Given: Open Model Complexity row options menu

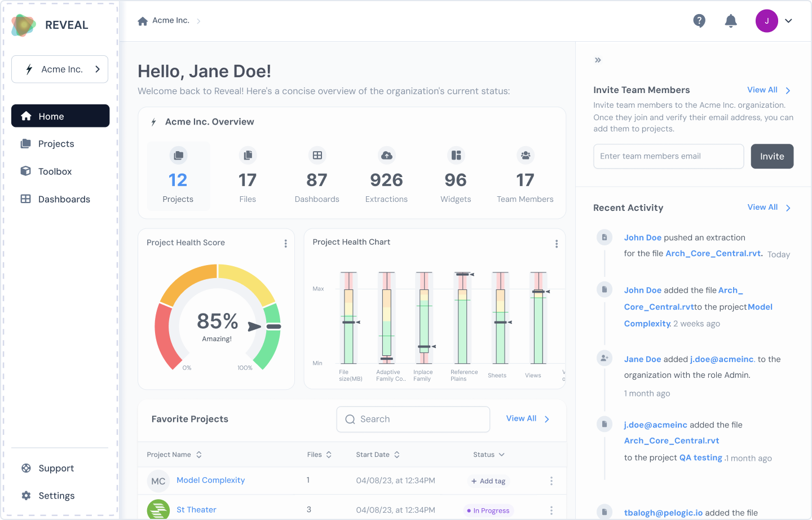Looking at the screenshot, I should coord(551,481).
